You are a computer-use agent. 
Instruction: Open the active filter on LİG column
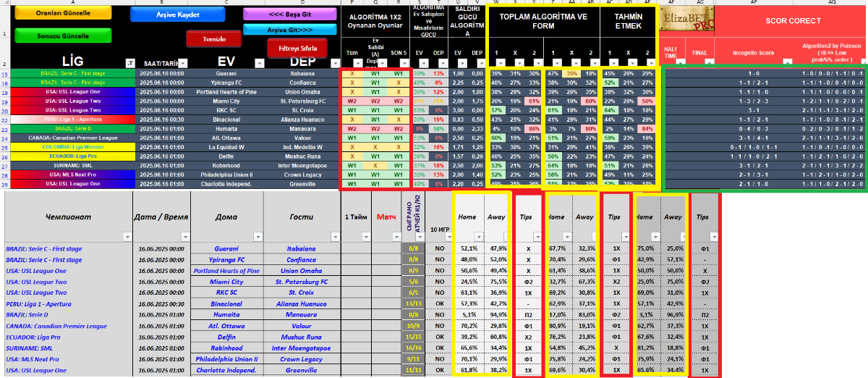click(x=130, y=63)
